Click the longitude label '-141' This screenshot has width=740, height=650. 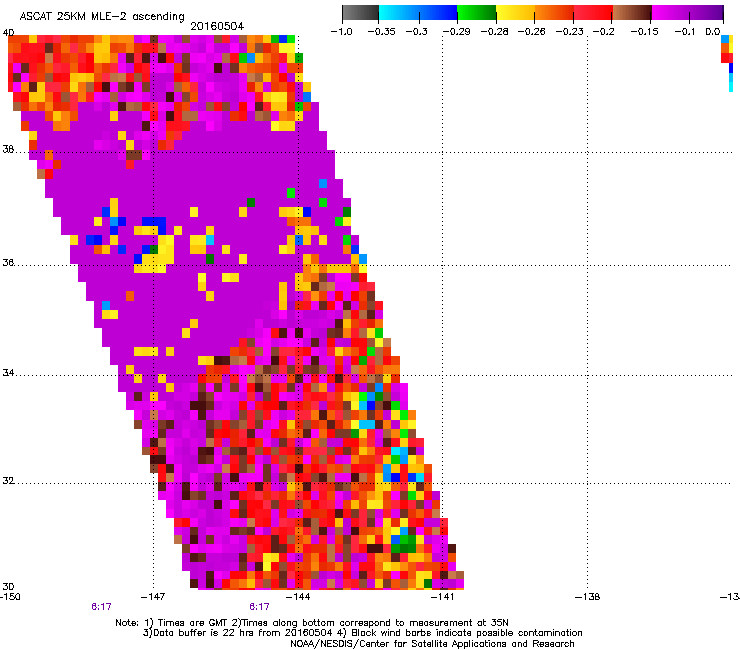coord(443,597)
